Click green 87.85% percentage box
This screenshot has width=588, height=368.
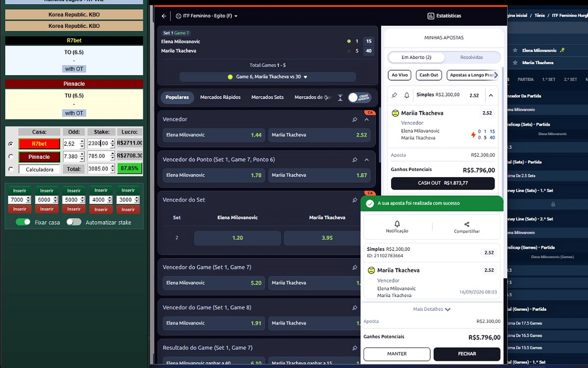click(129, 169)
